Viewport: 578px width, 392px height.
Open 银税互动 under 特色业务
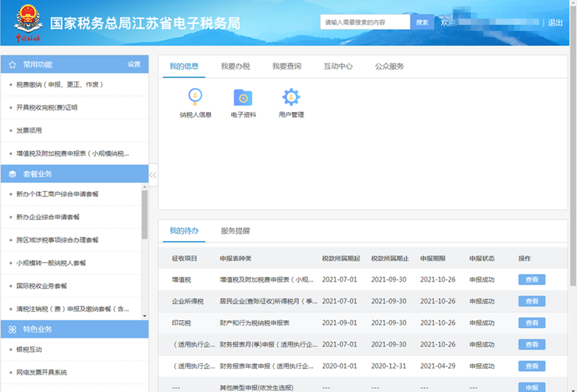coord(28,350)
